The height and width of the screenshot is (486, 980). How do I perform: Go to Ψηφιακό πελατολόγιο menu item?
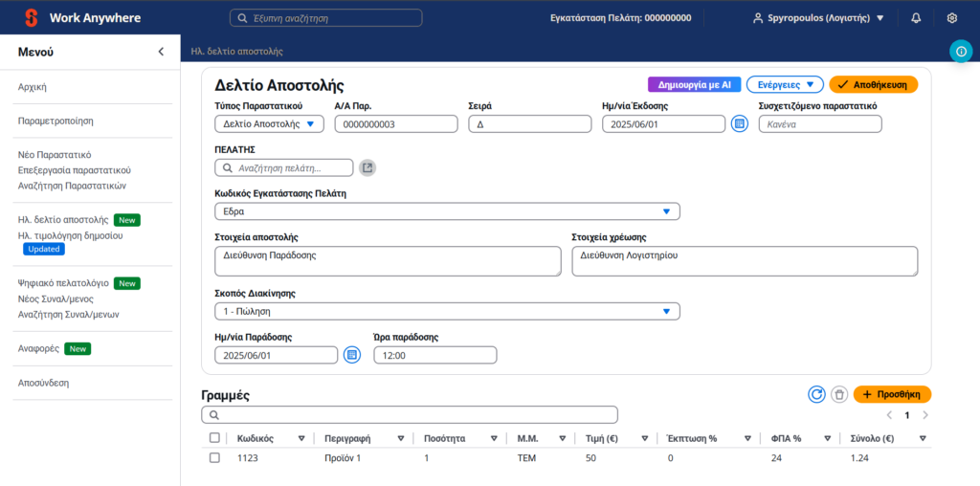pyautogui.click(x=63, y=283)
